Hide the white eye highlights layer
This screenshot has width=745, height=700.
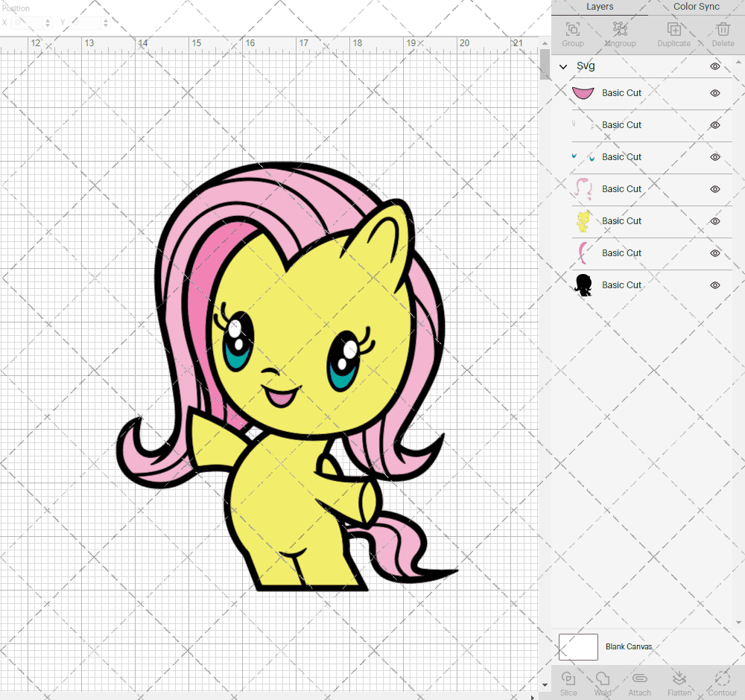point(715,125)
